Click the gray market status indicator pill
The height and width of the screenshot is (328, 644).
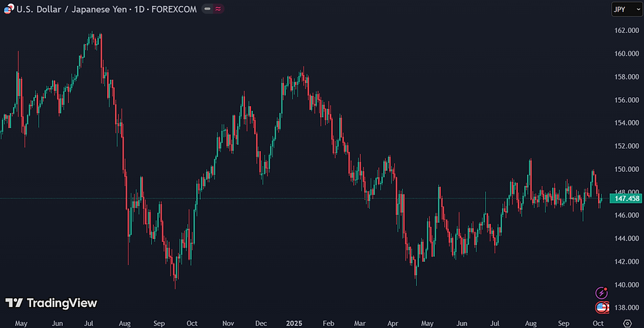tap(208, 9)
